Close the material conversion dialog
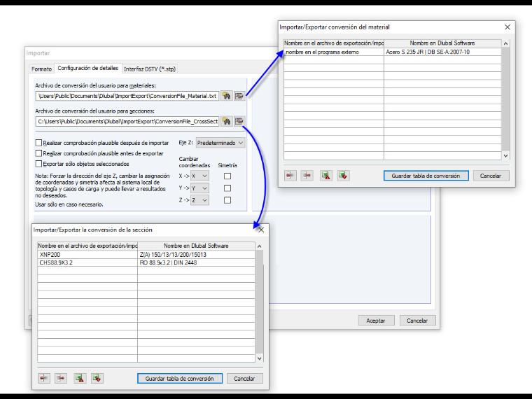 507,27
